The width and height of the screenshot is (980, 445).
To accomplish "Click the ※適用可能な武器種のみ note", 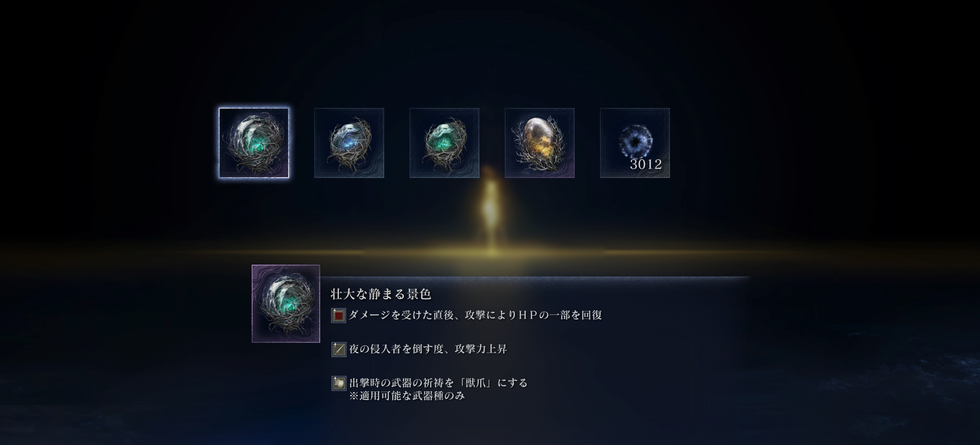I will (407, 396).
